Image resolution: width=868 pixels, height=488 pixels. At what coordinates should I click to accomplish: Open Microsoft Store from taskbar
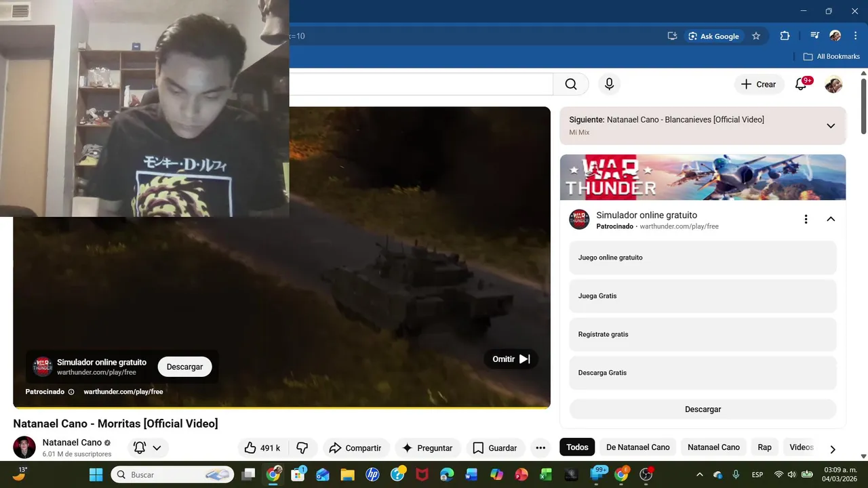click(x=298, y=474)
